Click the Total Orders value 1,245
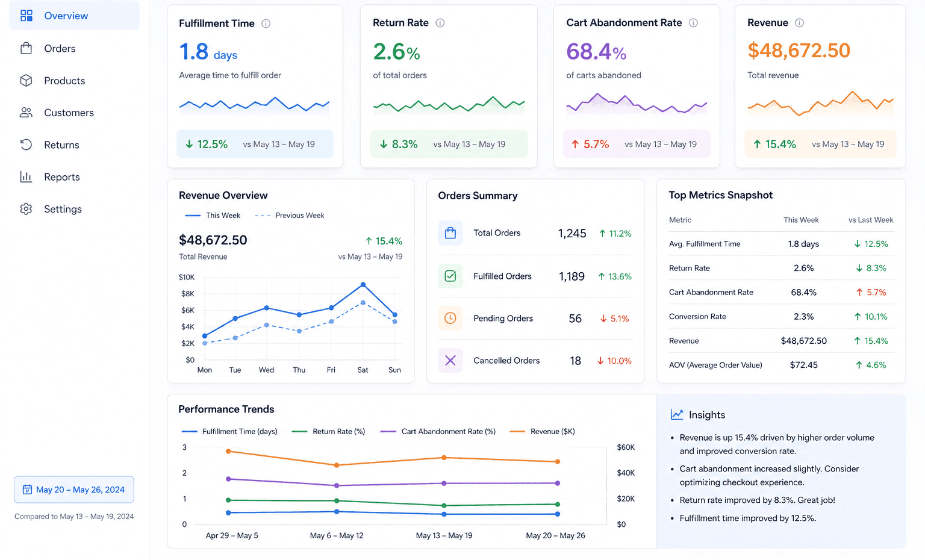The image size is (925, 560). point(572,234)
